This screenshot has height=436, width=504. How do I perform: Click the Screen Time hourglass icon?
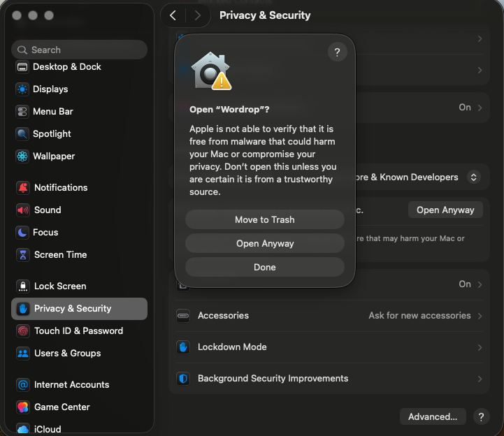[23, 255]
